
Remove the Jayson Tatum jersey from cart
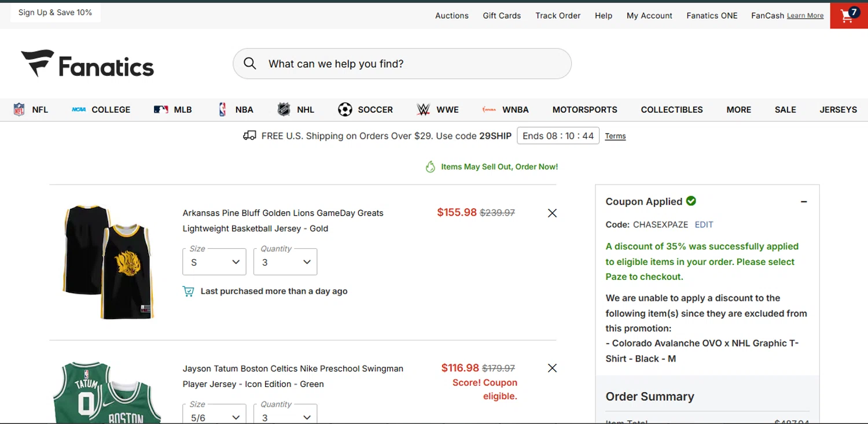click(x=552, y=368)
